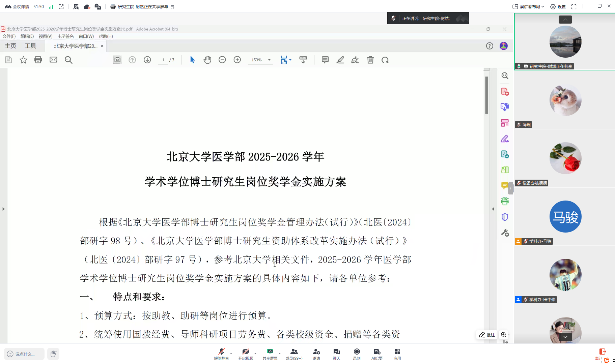Screen dimensions: 615x364
Task: Open the Window menu in Acrobat
Action: (86, 36)
